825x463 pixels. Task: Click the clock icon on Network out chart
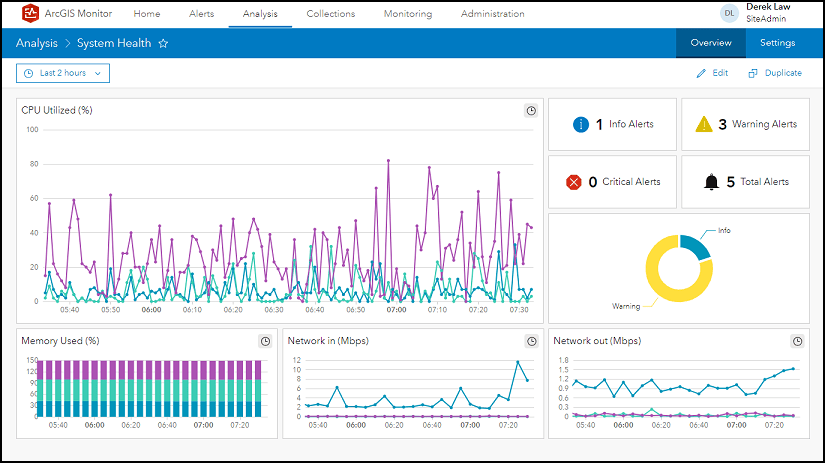click(798, 341)
